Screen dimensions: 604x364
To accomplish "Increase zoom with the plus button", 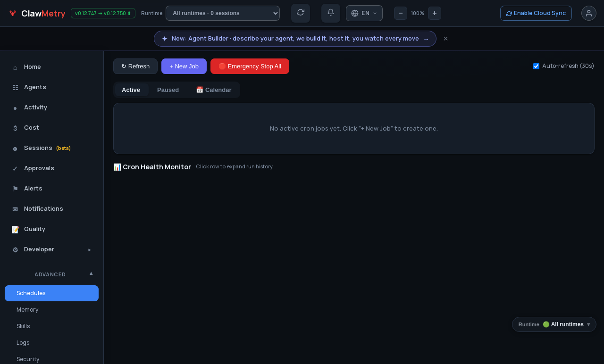I will point(435,13).
